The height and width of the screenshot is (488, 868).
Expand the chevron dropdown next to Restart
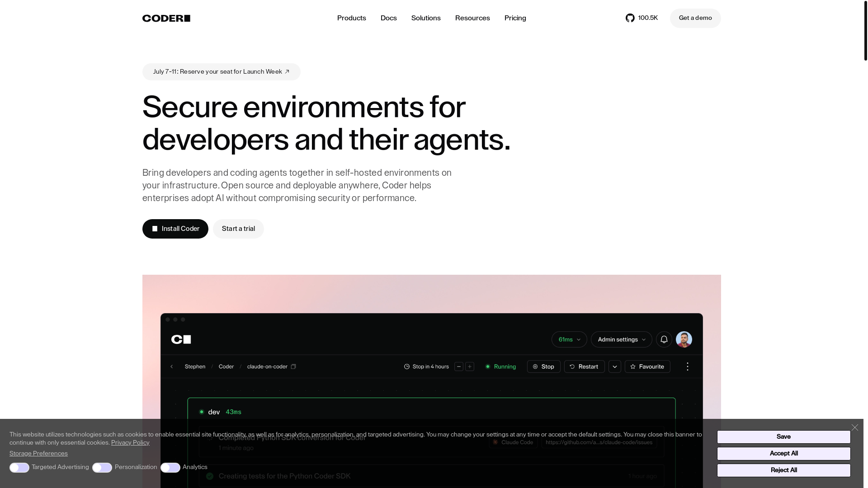click(614, 366)
